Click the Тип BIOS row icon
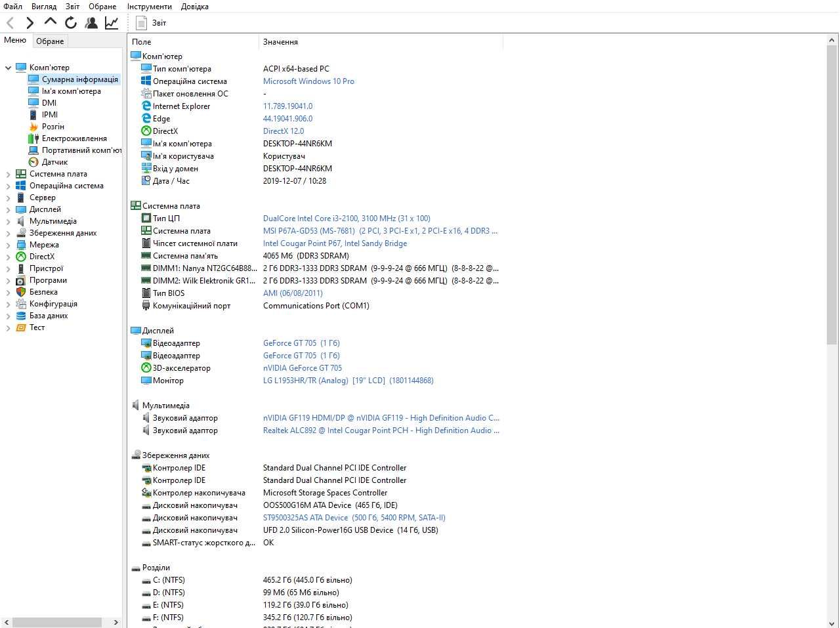Viewport: 840px width, 628px height. (x=146, y=293)
